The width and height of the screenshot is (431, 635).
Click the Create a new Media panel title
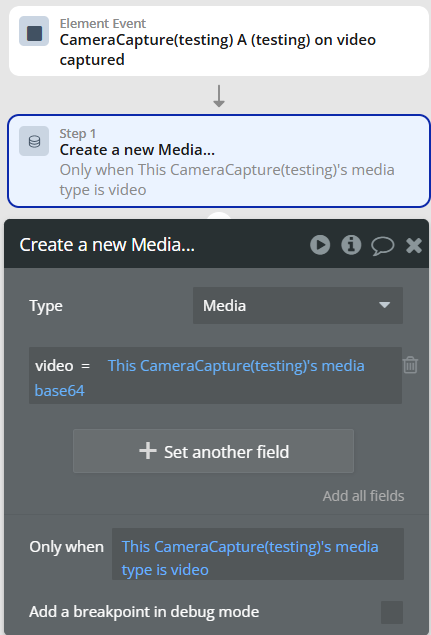pyautogui.click(x=107, y=245)
